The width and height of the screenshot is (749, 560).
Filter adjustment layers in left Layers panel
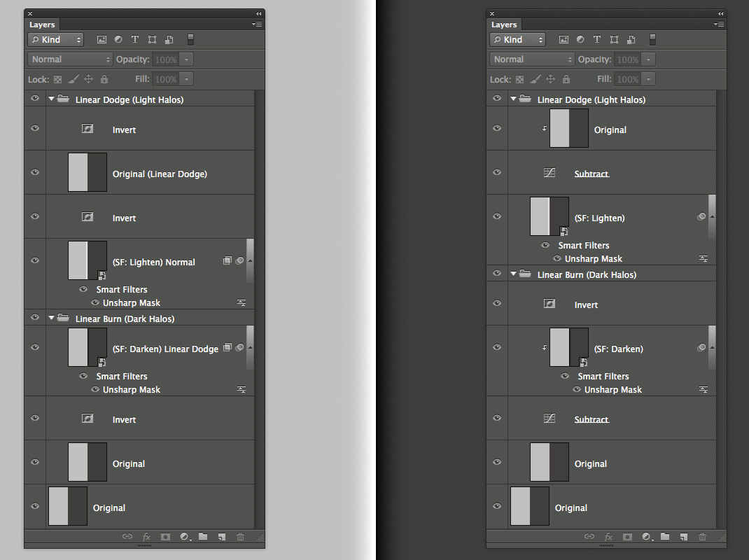coord(118,40)
